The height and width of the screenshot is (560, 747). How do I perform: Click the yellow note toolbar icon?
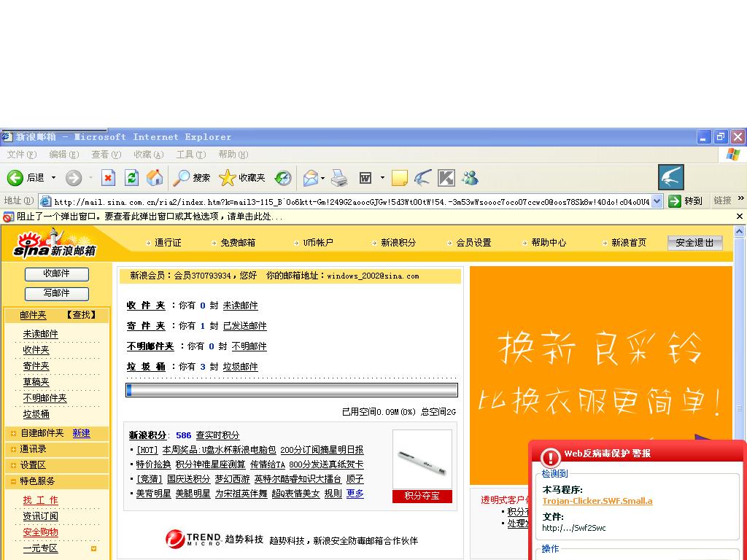(x=399, y=178)
